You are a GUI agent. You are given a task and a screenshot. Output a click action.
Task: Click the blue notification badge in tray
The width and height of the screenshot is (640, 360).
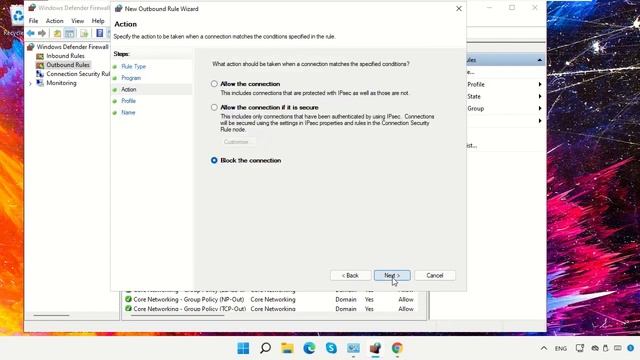point(631,348)
